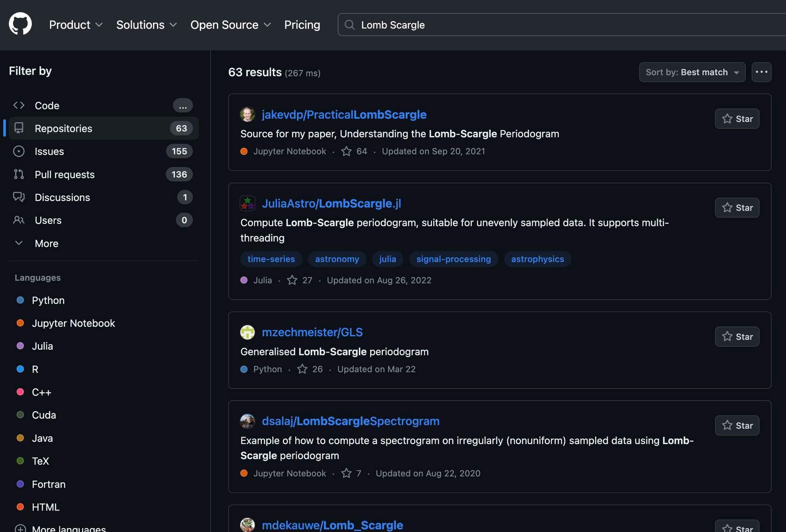
Task: Click 'Updated on Sep 20, 2021' text
Action: [x=433, y=151]
